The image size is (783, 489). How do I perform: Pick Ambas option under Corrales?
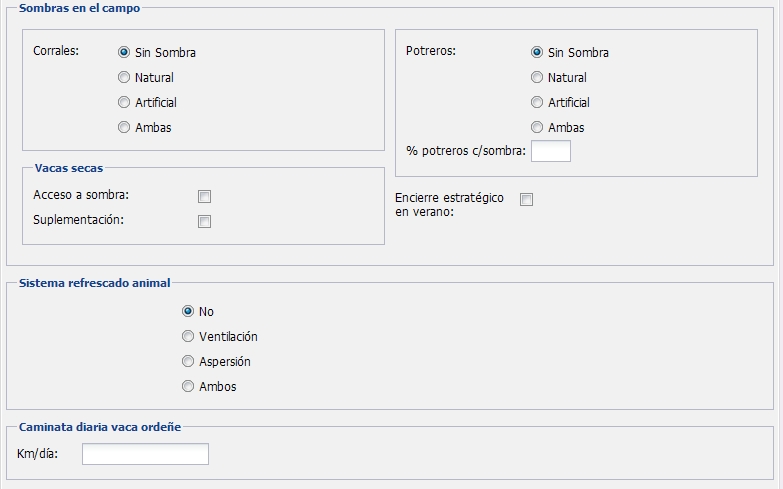(x=124, y=127)
